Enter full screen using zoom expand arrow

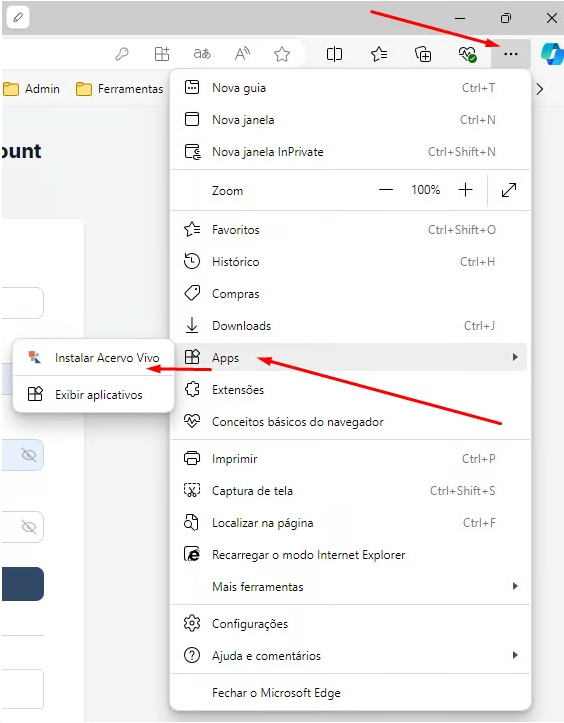[509, 190]
